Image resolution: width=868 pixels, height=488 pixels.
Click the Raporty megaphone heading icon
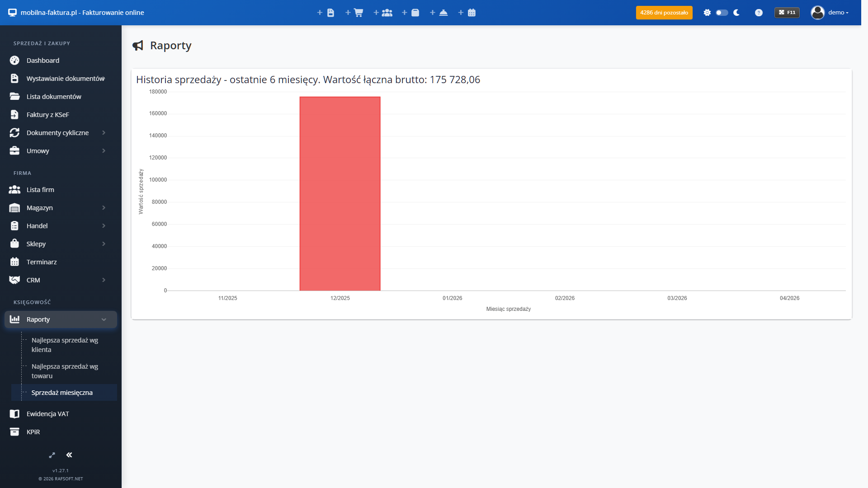[x=138, y=46]
